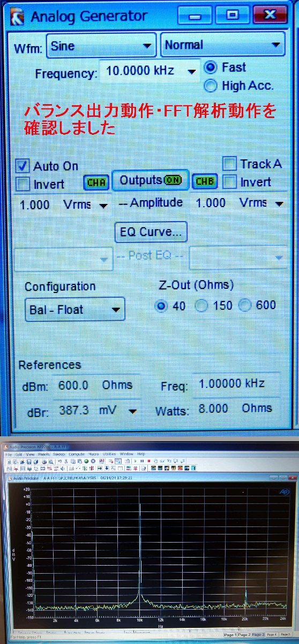This screenshot has height=644, width=299.
Task: Select the Fast radio button
Action: tap(211, 68)
